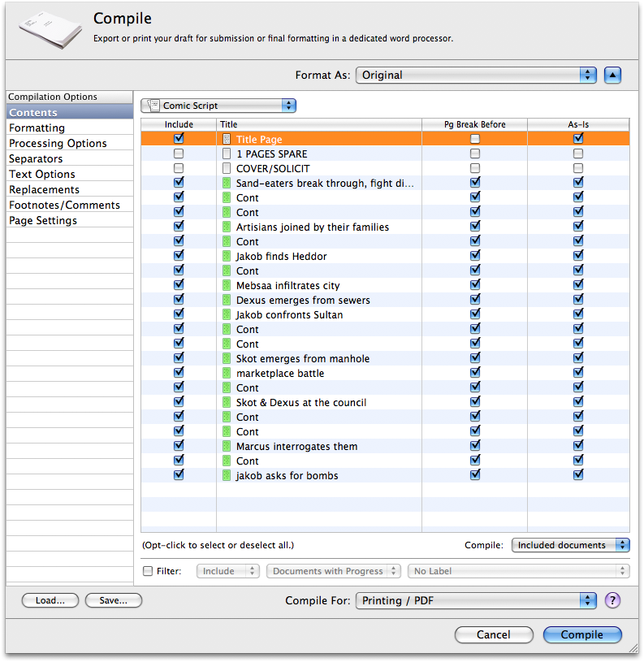Screen dimensions: 644x662
Task: Collapse options with the blue up-arrow button
Action: [612, 75]
